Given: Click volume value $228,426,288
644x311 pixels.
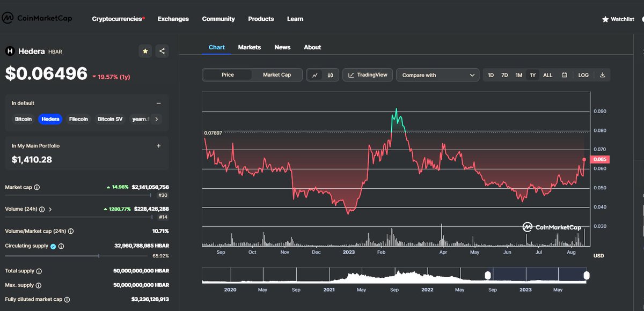Looking at the screenshot, I should (x=152, y=209).
